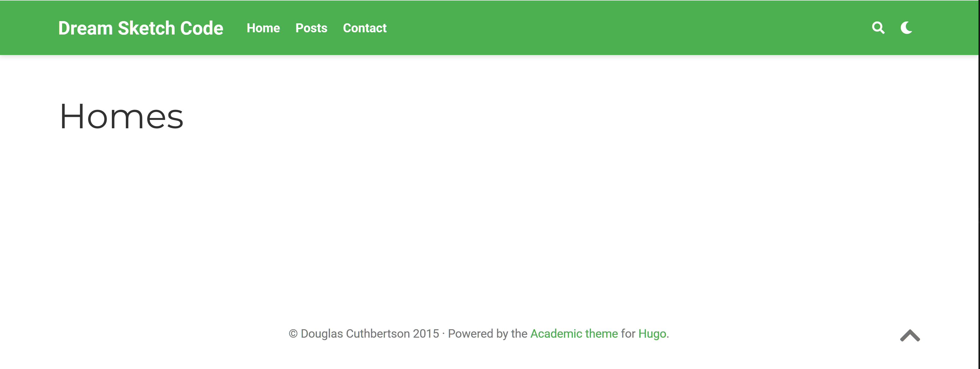Jump to page top via the footer caret
Image resolution: width=980 pixels, height=369 pixels.
pyautogui.click(x=910, y=335)
